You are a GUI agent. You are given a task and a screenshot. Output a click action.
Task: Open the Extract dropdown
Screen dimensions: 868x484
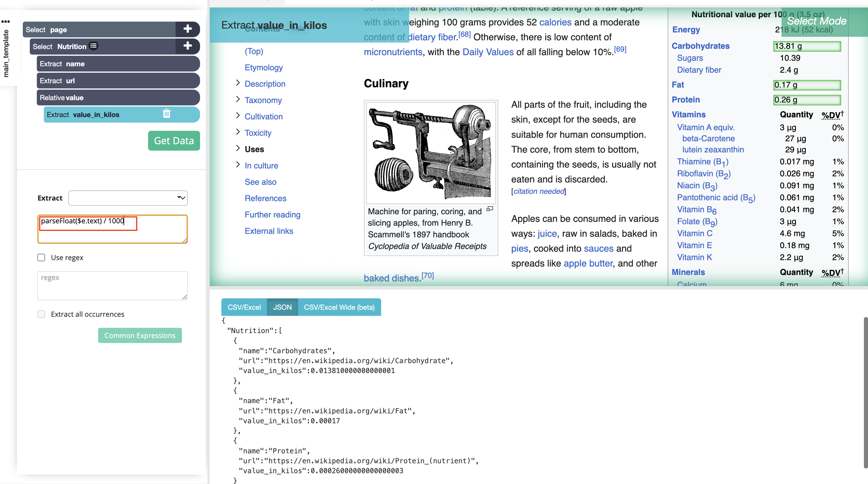pos(128,198)
